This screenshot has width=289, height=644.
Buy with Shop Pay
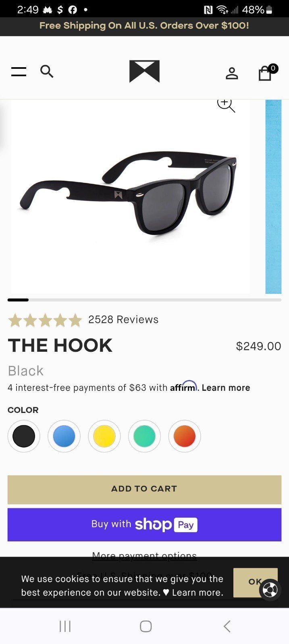(x=144, y=524)
